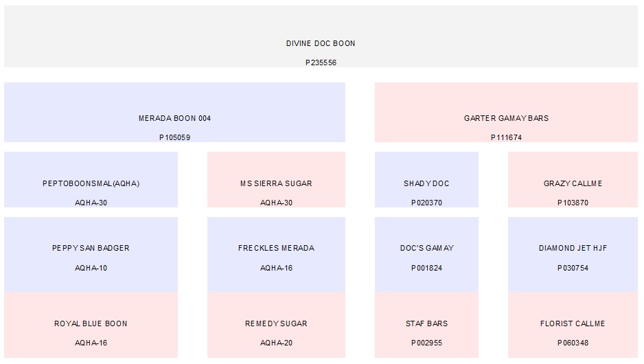Screen dimensions: 644x364
Task: Select the PEPPY SAN BADGER box
Action: (x=91, y=248)
